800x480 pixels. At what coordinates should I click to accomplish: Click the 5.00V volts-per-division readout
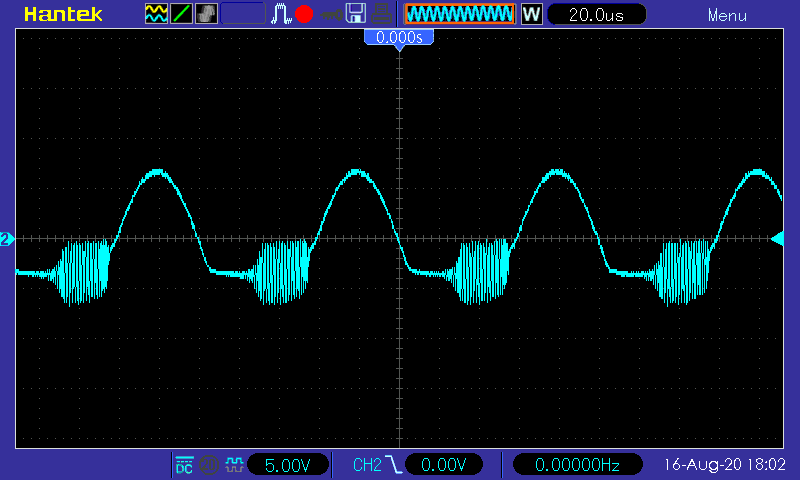pyautogui.click(x=288, y=465)
